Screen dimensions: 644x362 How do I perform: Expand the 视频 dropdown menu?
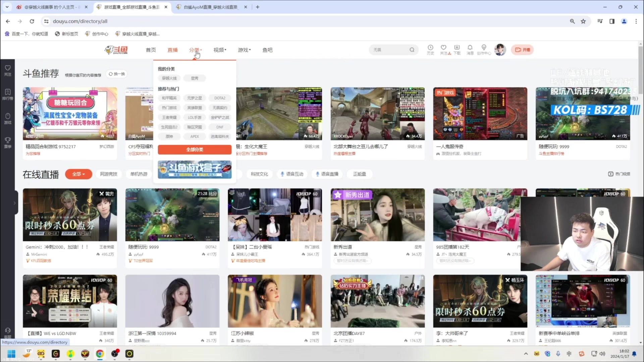[x=220, y=50]
